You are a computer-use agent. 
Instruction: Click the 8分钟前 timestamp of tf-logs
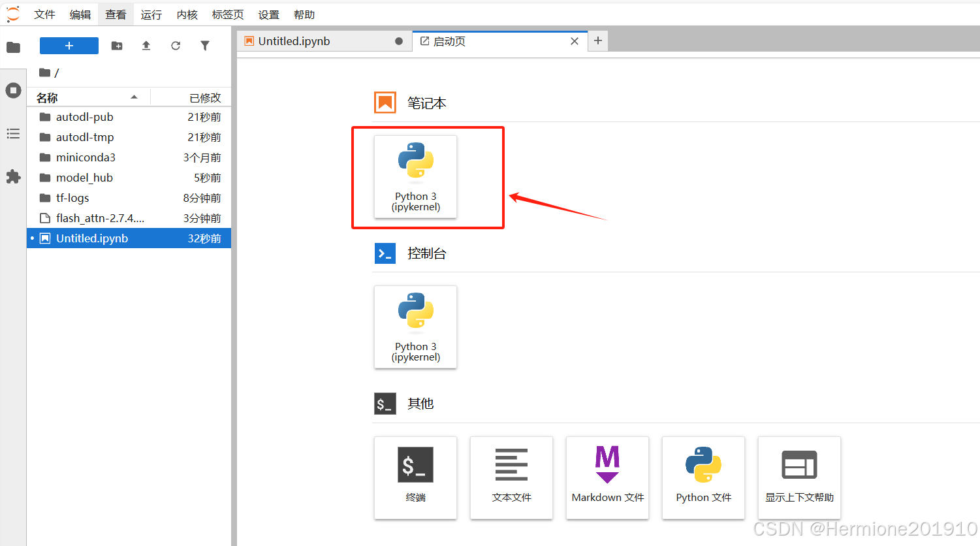point(202,198)
